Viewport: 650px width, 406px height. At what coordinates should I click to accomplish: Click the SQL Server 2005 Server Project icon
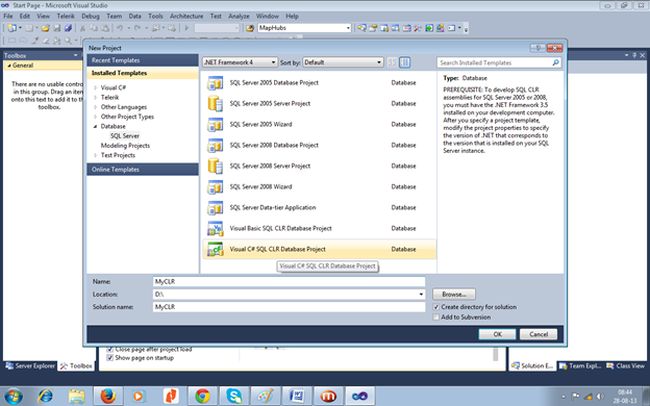[x=215, y=103]
